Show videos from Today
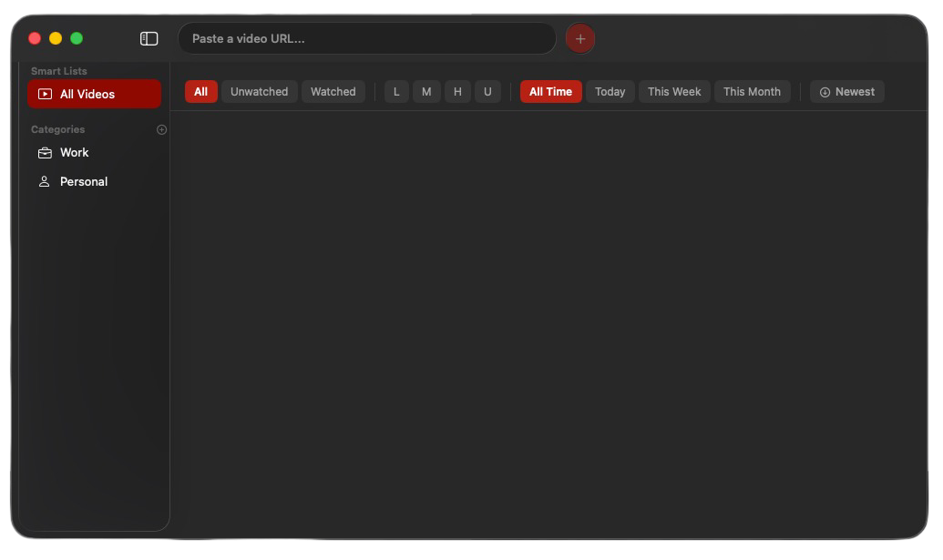This screenshot has width=943, height=560. pyautogui.click(x=610, y=92)
